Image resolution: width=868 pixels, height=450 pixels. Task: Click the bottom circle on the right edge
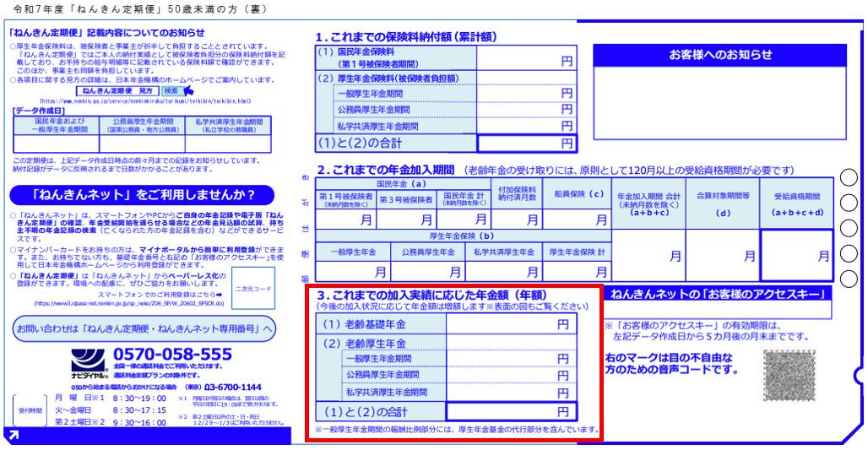click(x=850, y=277)
